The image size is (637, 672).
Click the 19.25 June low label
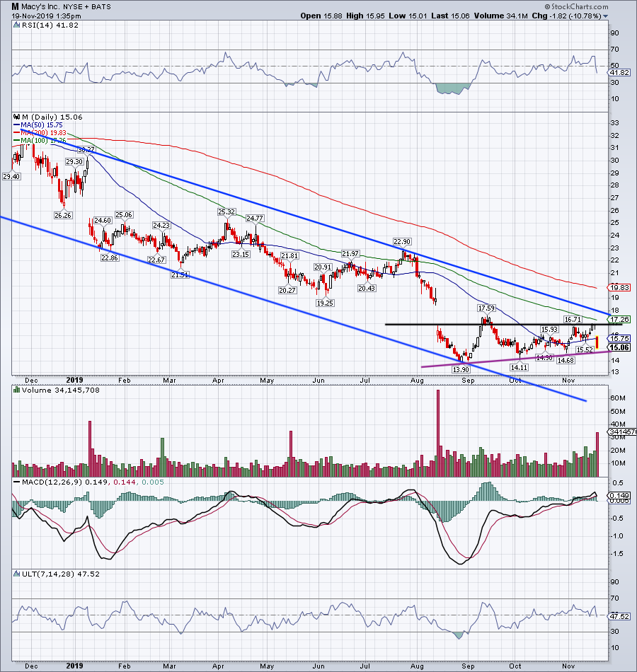325,303
